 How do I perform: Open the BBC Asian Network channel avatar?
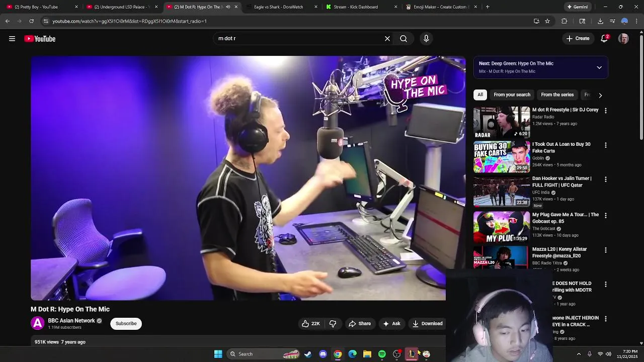click(38, 323)
